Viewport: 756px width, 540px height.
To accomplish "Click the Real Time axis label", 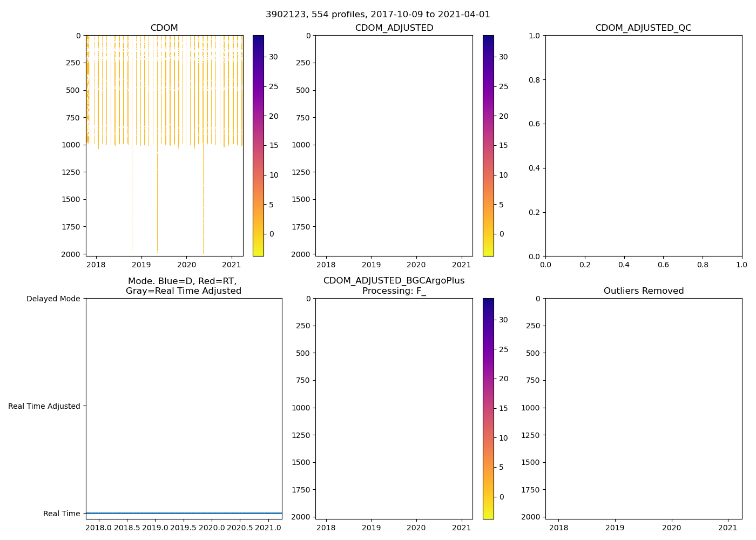I will pos(62,514).
